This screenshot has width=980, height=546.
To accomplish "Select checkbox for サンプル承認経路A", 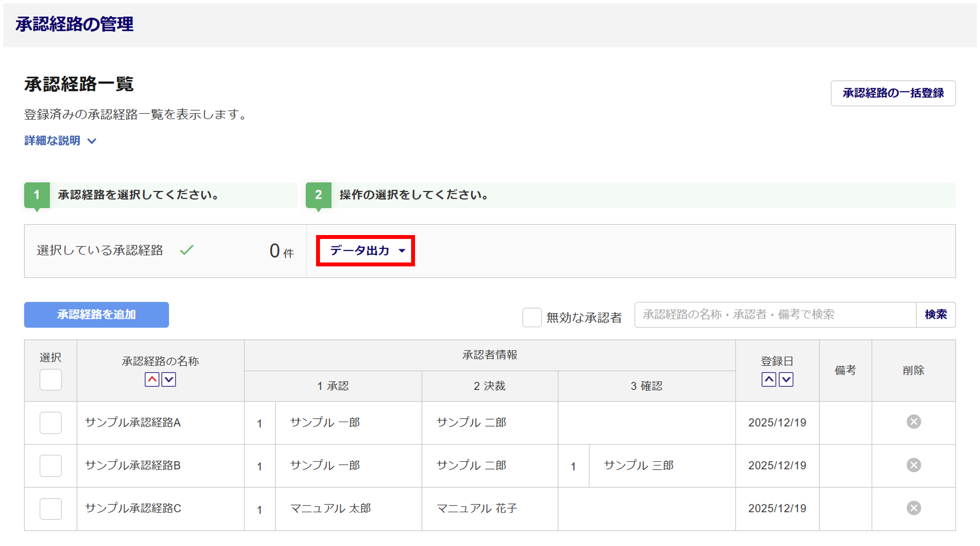I will pyautogui.click(x=50, y=423).
